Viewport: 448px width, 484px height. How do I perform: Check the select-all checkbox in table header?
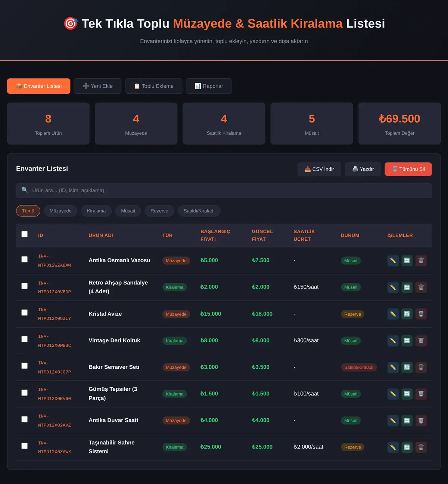tap(25, 234)
